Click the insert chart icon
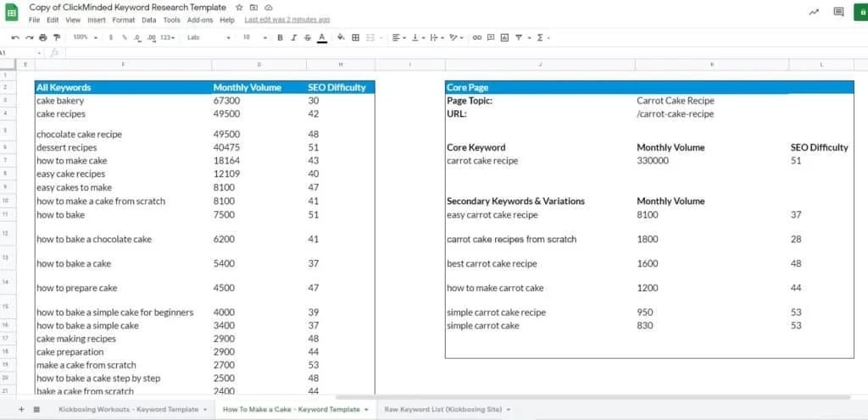This screenshot has height=420, width=868. click(504, 37)
